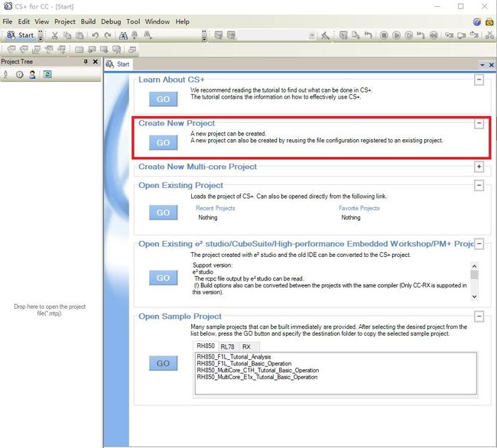Click the Reverse run rewind icon
Viewport: 497px width, 448px height.
tap(434, 35)
